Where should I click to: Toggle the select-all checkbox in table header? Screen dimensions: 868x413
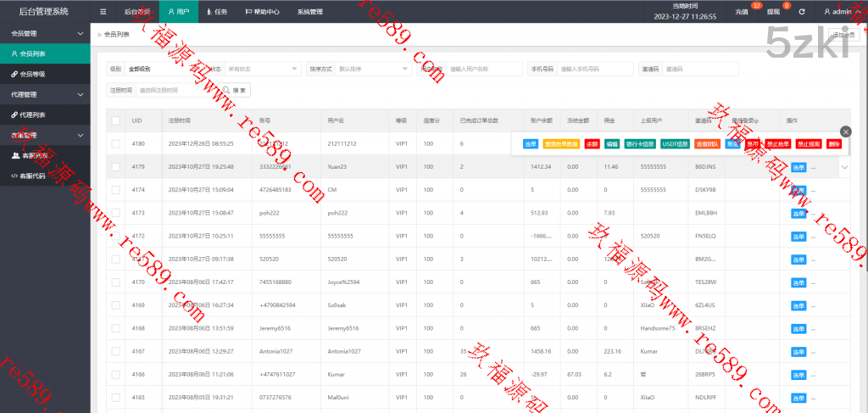(x=115, y=121)
